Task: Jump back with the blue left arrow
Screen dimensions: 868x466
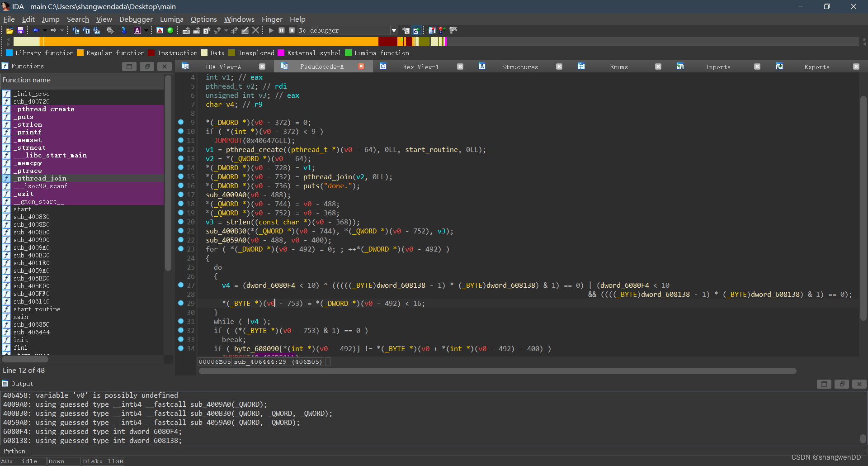Action: click(x=35, y=30)
